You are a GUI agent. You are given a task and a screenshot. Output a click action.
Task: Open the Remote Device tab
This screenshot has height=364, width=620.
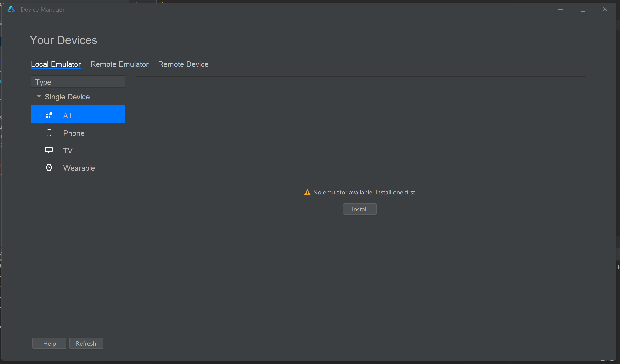coord(183,64)
